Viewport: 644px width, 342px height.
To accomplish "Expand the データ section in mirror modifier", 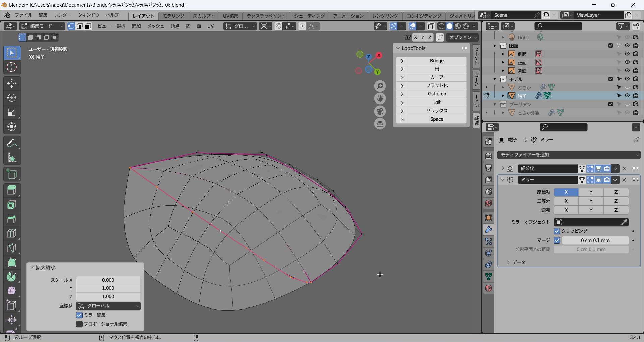I will point(519,262).
